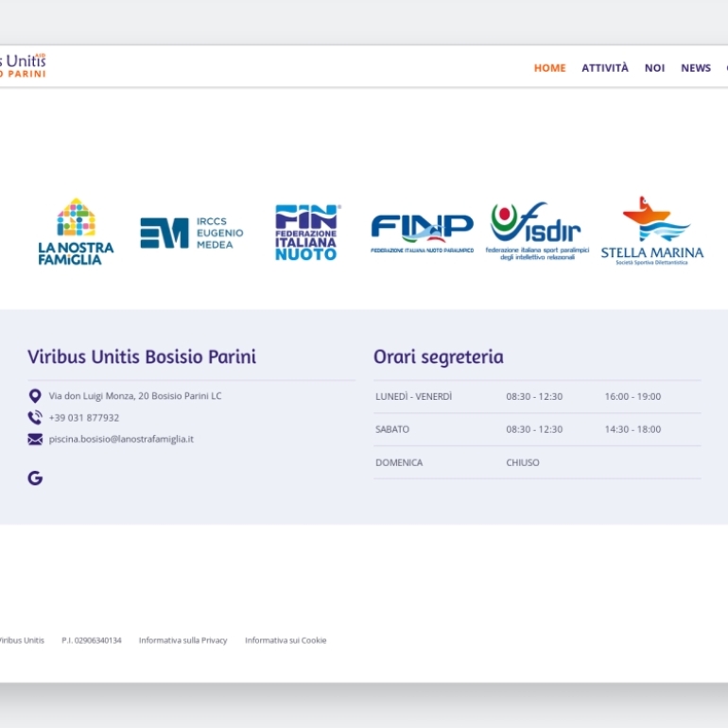Go to the HOME menu item
728x728 pixels.
[549, 68]
